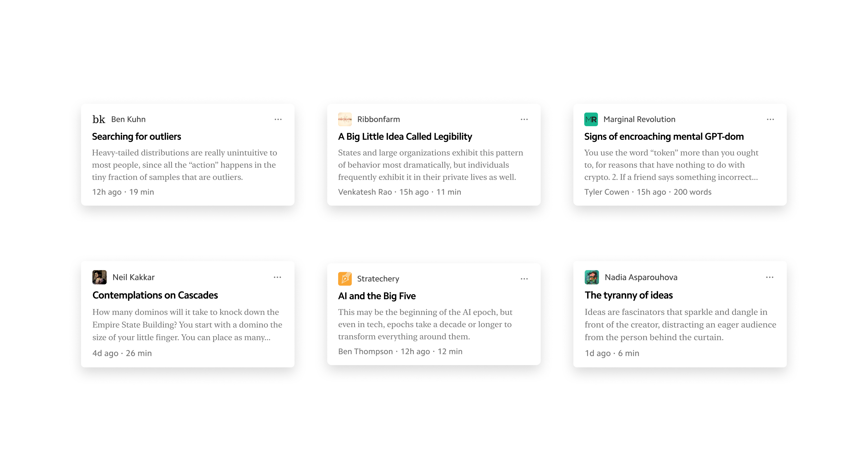
Task: Open Signs of encroaching mental GPT-dom
Action: (x=664, y=137)
